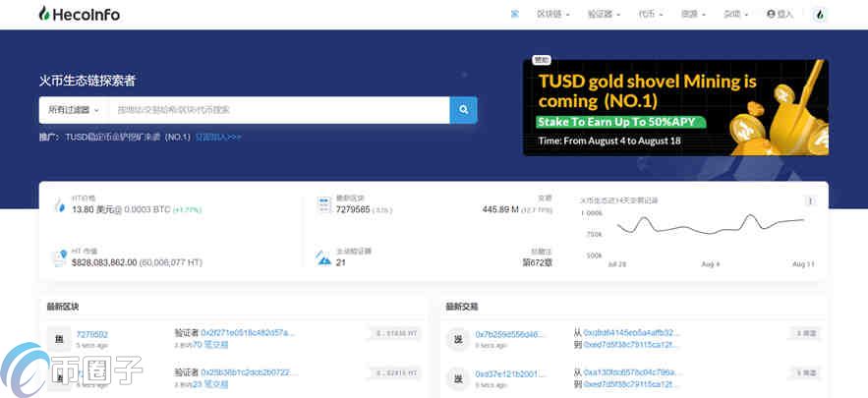
Task: Click the HT price flame icon
Action: coord(60,206)
